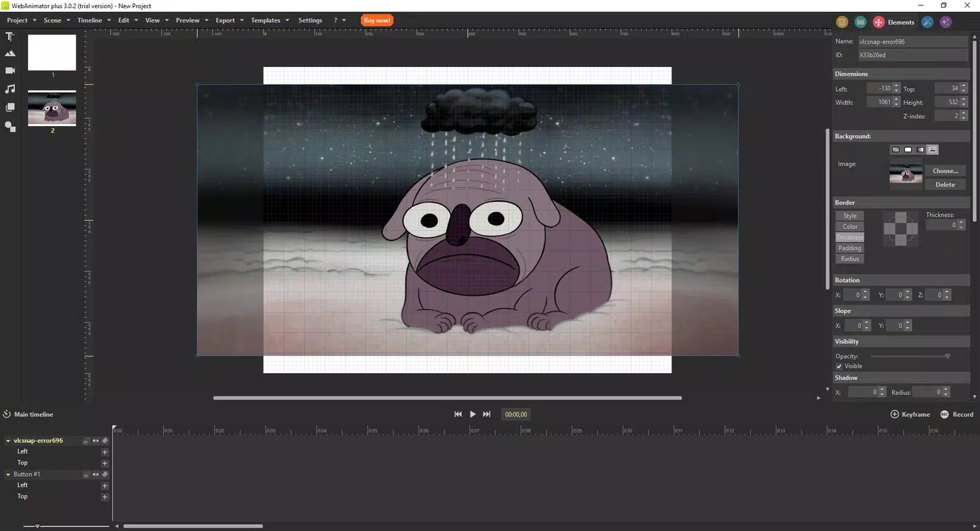Click Choose... to pick background image
The width and height of the screenshot is (980, 531).
pos(945,171)
